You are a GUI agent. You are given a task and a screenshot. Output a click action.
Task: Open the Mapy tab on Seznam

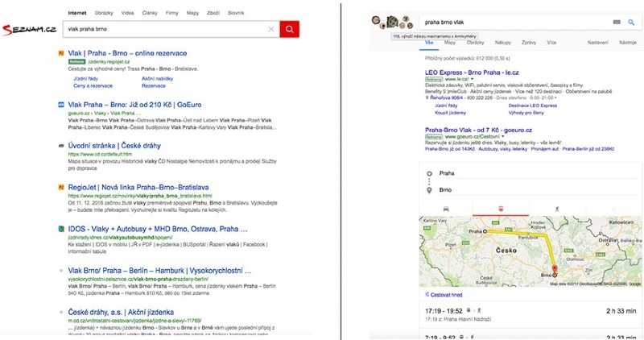pos(192,13)
